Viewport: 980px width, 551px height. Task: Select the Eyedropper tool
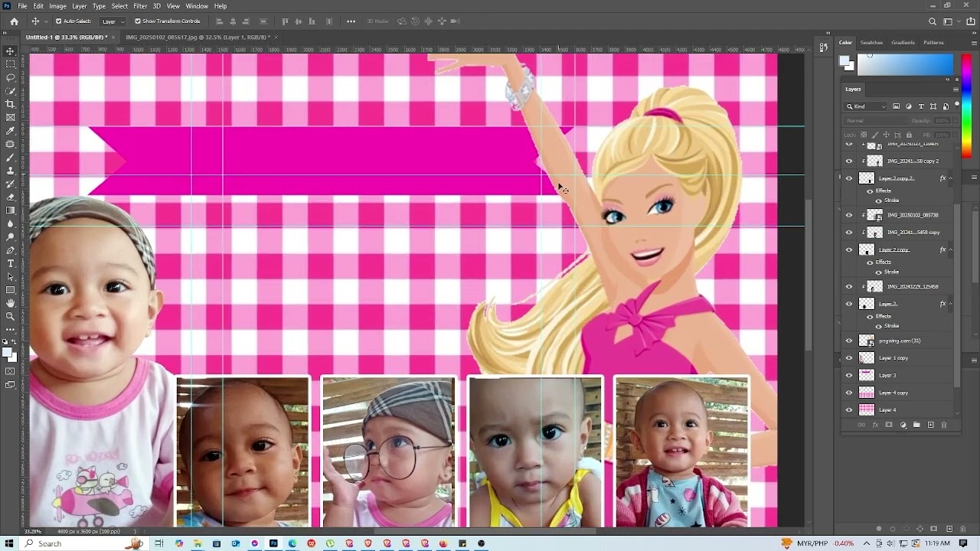(x=10, y=131)
